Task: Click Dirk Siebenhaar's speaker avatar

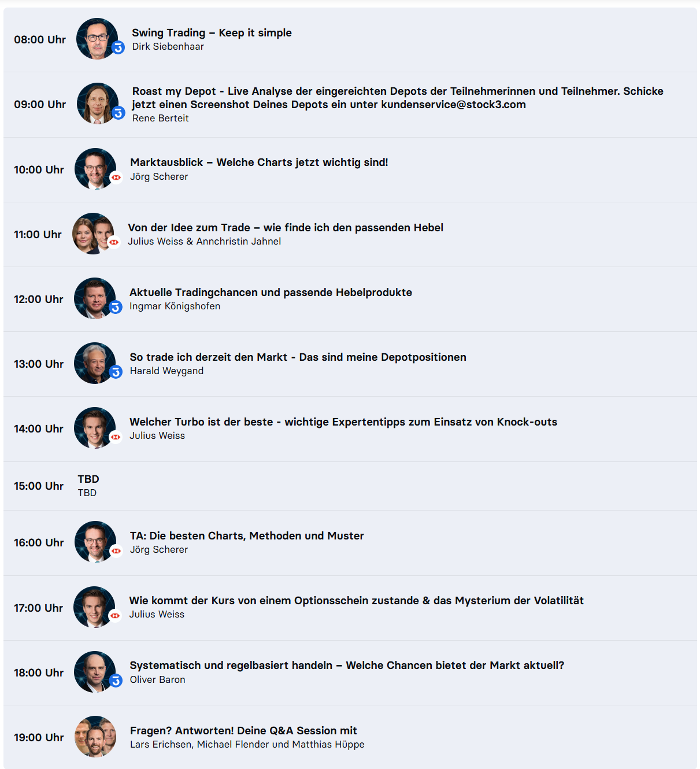Action: (97, 39)
